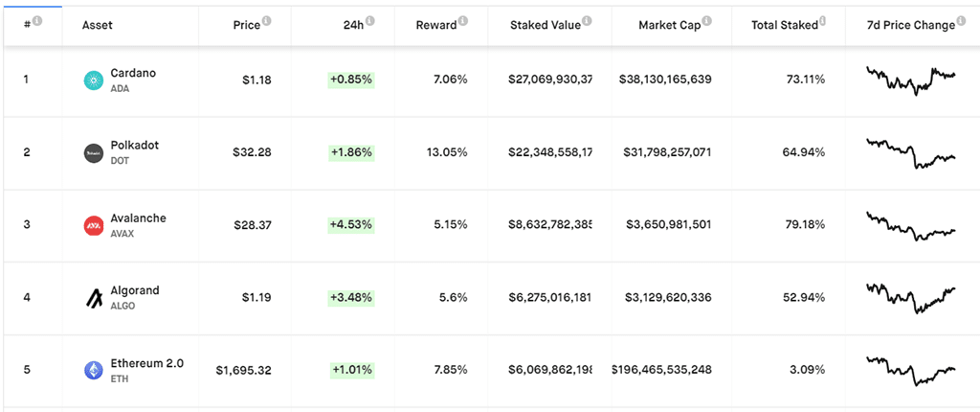Click the $28.37 Avalanche price
The height and width of the screenshot is (412, 980).
[253, 225]
